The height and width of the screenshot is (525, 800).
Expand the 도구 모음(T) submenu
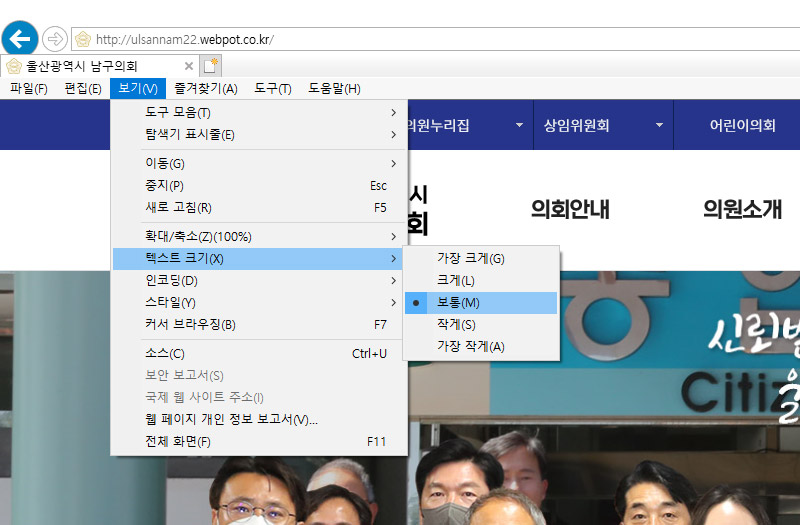tap(259, 112)
